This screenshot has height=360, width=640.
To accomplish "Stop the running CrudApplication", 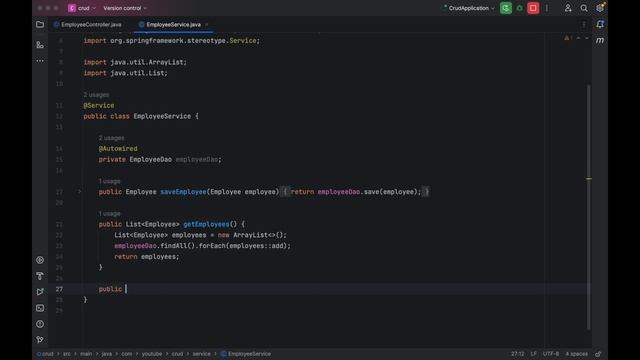I will click(x=533, y=8).
